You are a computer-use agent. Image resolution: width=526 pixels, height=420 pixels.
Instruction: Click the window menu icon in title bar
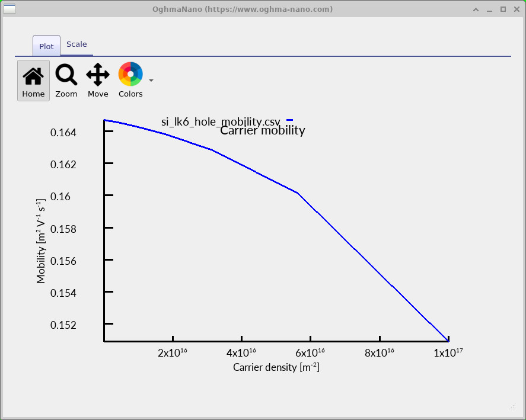coord(9,9)
